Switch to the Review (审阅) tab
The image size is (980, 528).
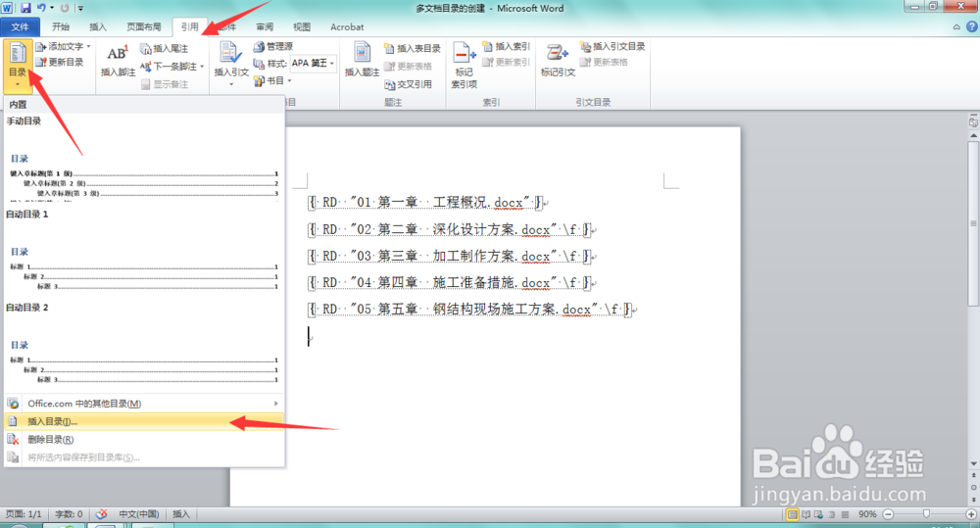[x=265, y=26]
